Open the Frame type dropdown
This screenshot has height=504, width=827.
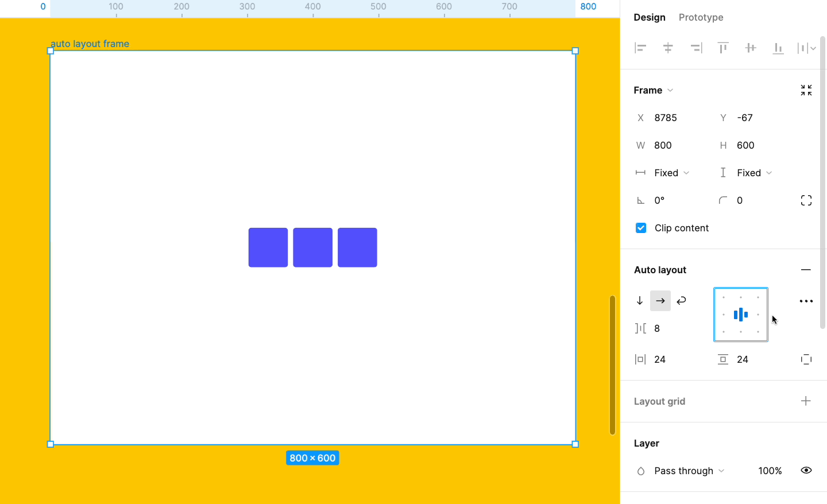tap(654, 90)
